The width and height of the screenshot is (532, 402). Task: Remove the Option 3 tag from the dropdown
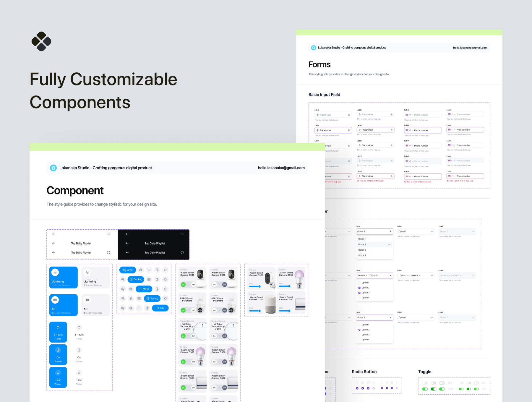click(x=378, y=275)
